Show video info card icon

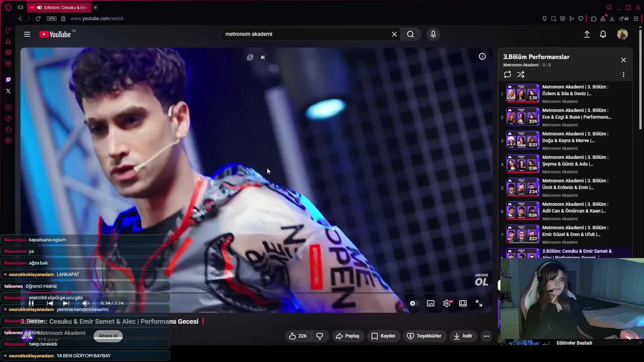[482, 56]
